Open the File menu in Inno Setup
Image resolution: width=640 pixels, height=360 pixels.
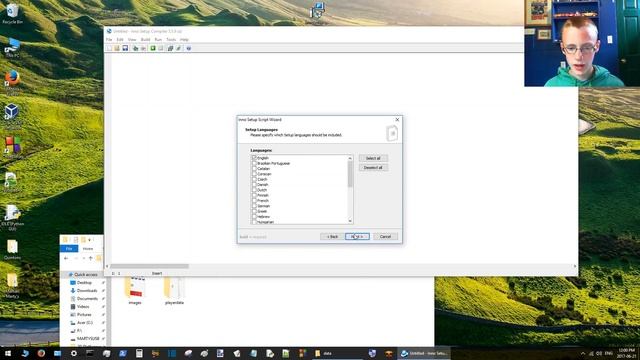[x=109, y=40]
